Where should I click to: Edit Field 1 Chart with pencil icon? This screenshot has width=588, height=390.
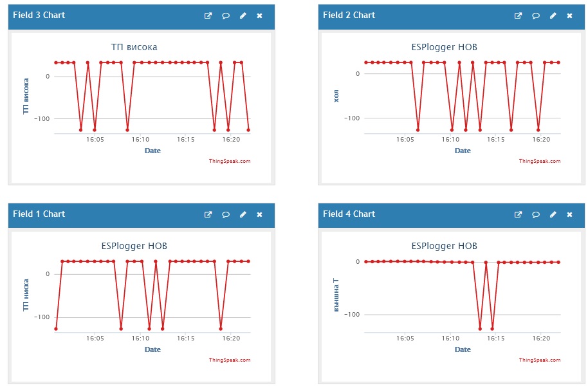tap(243, 215)
